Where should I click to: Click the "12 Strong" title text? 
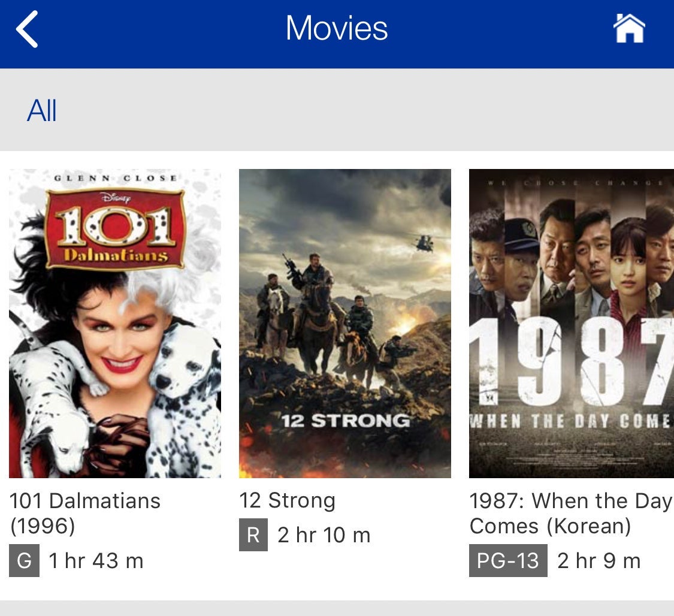pos(287,500)
